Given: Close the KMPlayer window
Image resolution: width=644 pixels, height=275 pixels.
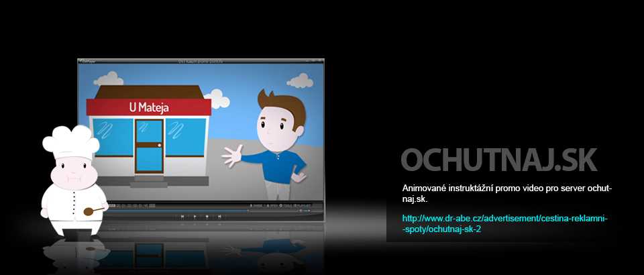Looking at the screenshot, I should tap(319, 61).
